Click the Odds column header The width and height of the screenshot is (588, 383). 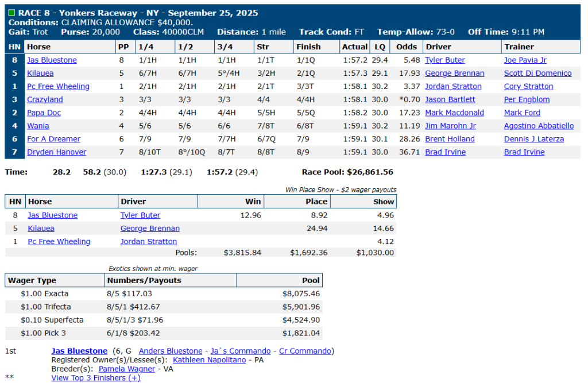(407, 47)
